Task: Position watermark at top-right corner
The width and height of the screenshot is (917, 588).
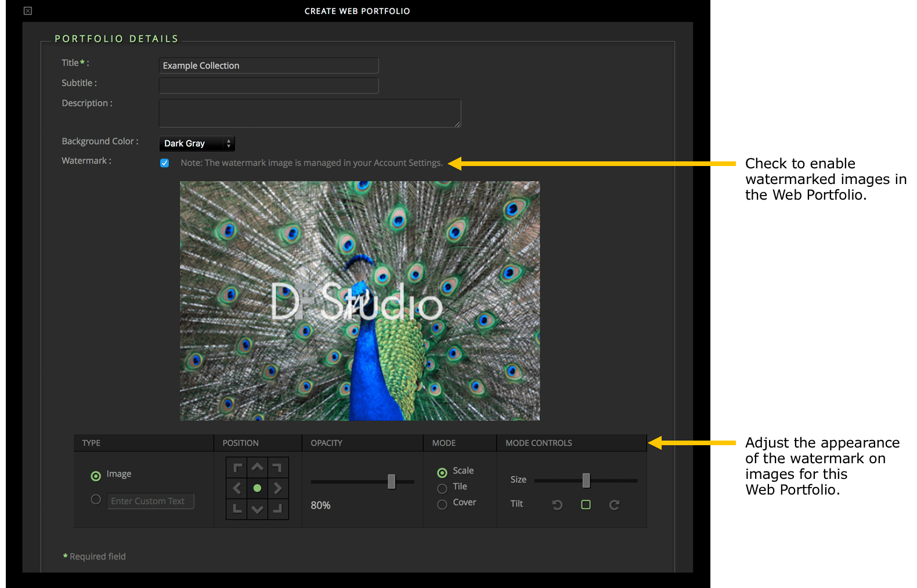Action: click(x=277, y=467)
